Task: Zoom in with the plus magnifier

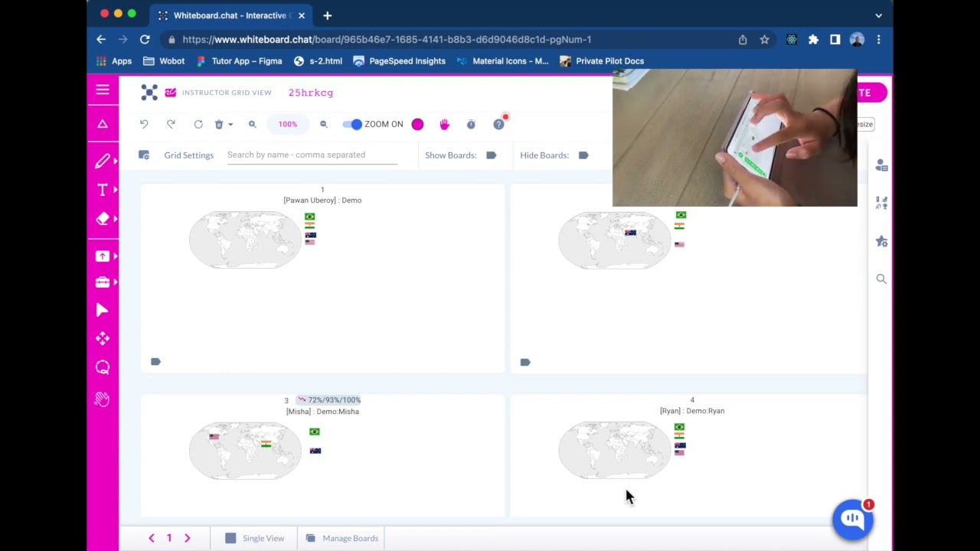Action: point(252,124)
